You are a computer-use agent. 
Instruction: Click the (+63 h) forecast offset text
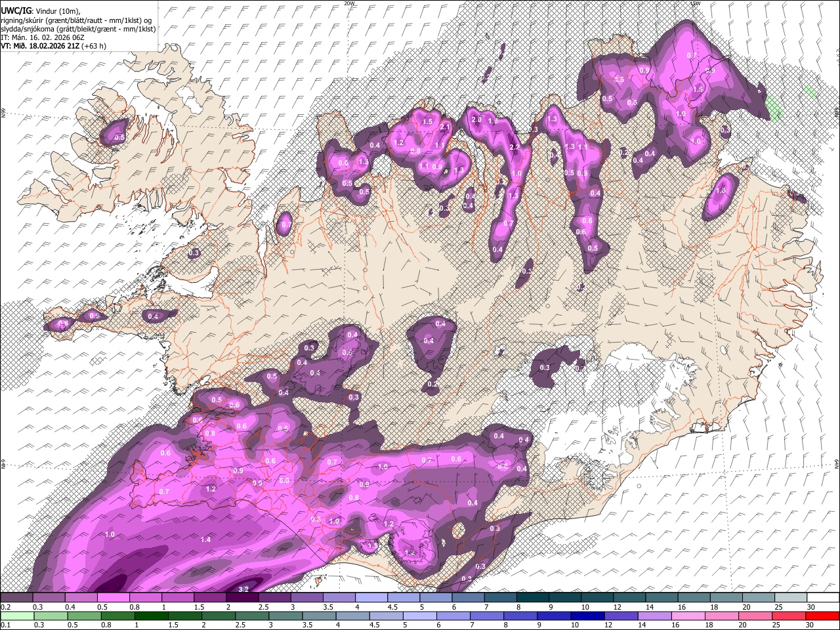(93, 46)
